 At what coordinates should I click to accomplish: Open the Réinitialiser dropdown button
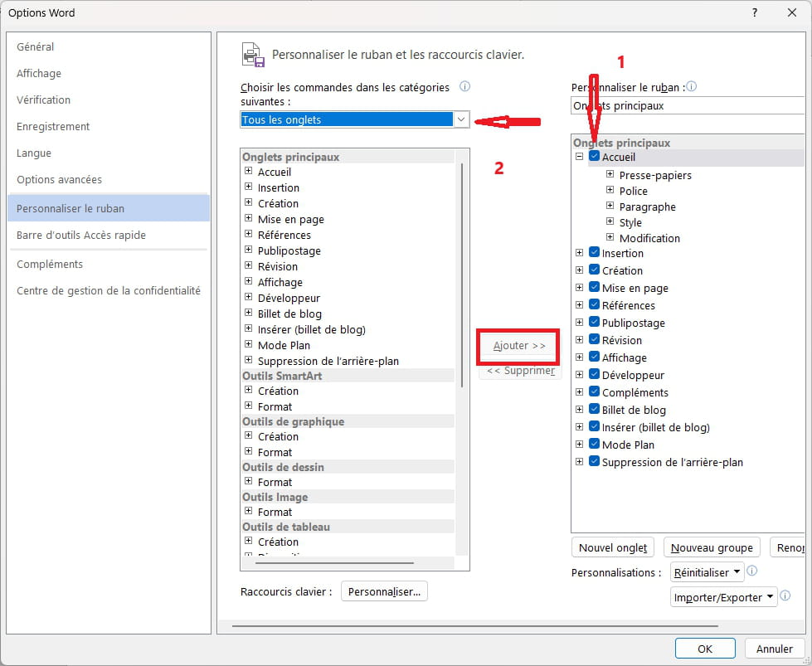(x=707, y=572)
